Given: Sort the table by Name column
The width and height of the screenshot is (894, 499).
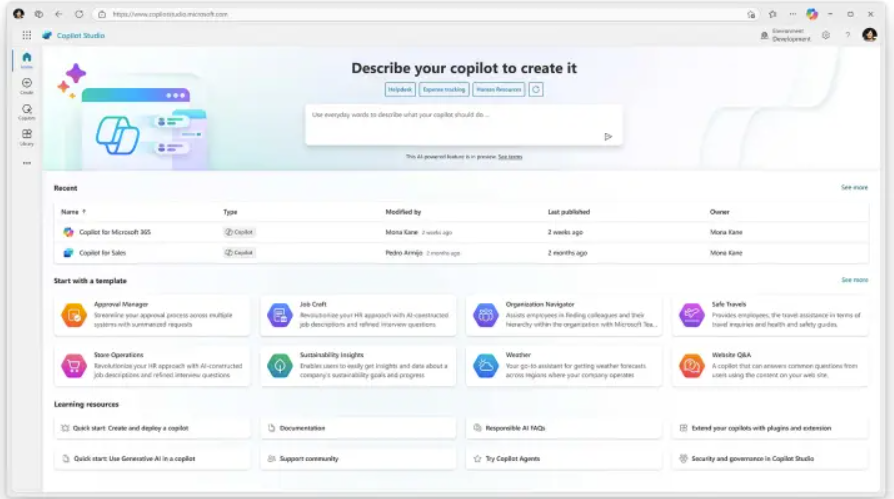Looking at the screenshot, I should coord(73,212).
